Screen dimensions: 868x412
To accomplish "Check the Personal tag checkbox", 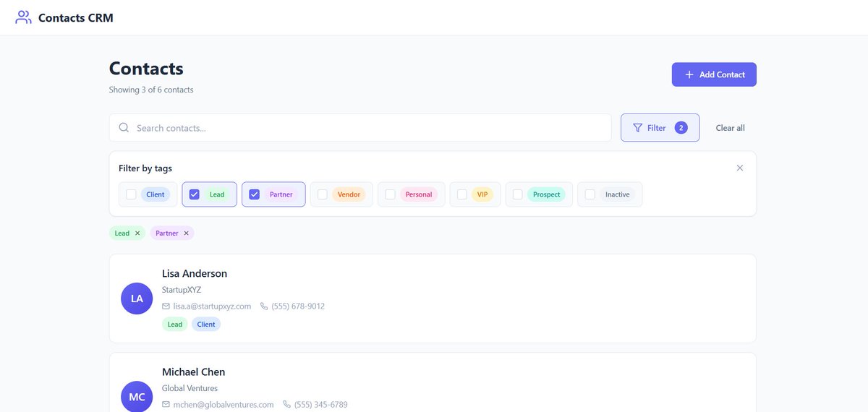I will pyautogui.click(x=390, y=194).
